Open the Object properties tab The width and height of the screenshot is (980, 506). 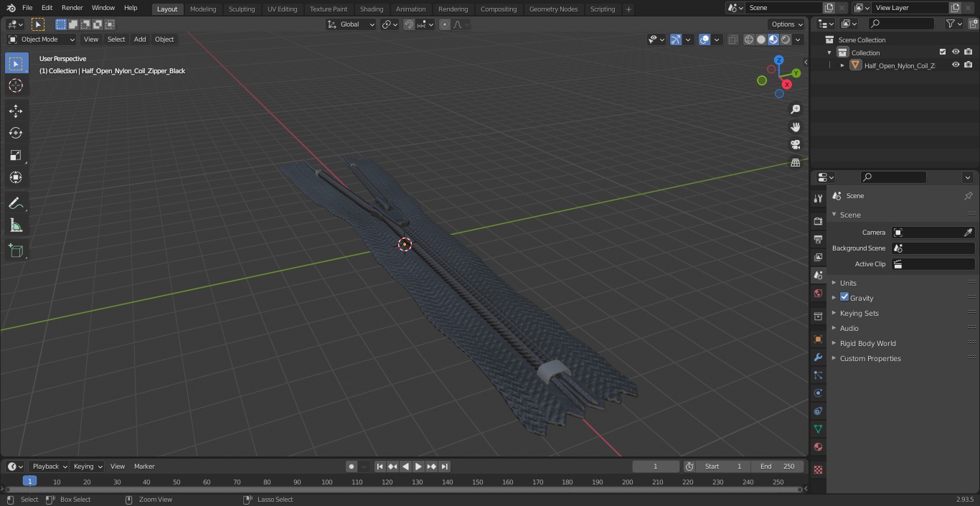click(818, 339)
